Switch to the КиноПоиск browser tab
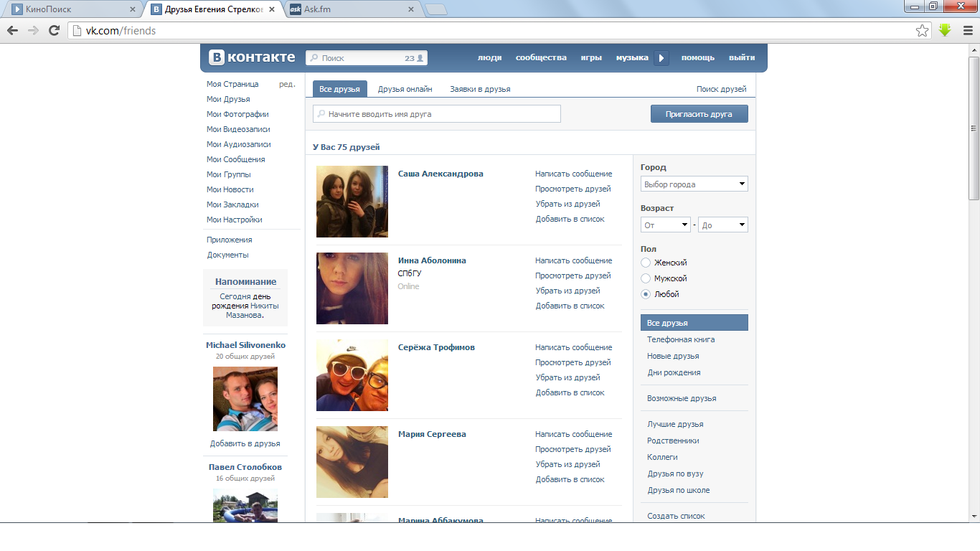 click(72, 9)
